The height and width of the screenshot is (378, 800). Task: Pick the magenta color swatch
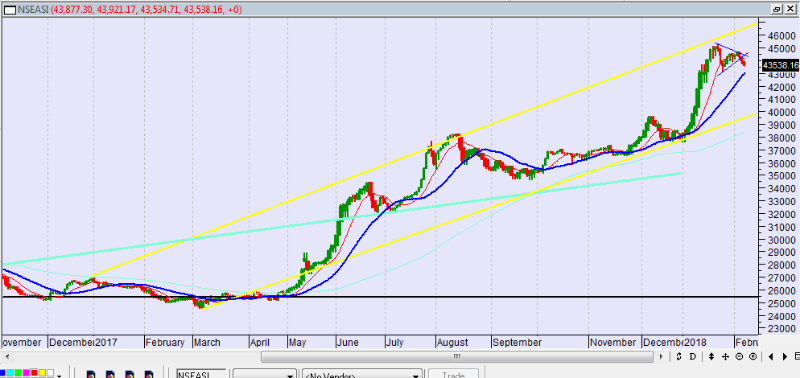click(x=26, y=373)
